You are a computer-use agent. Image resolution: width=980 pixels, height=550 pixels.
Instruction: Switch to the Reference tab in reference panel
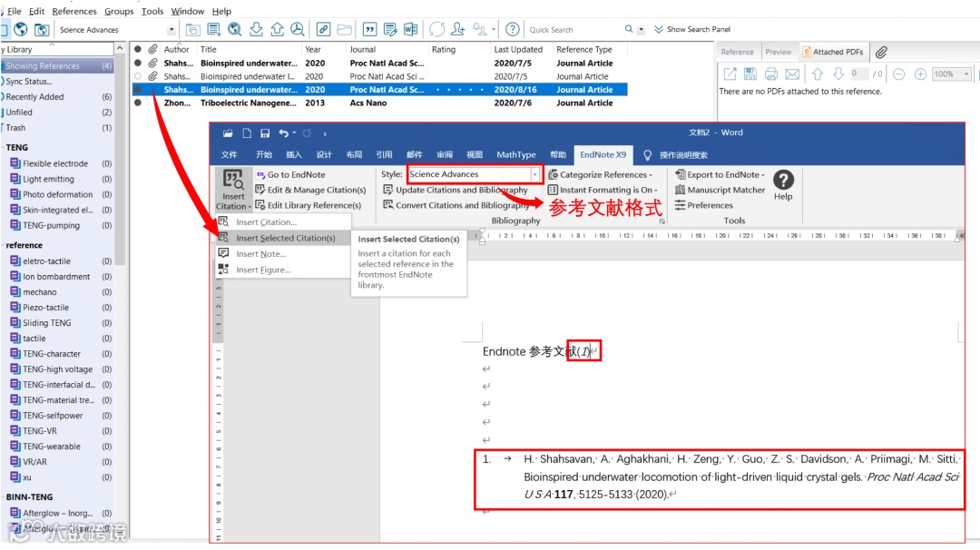click(x=738, y=52)
